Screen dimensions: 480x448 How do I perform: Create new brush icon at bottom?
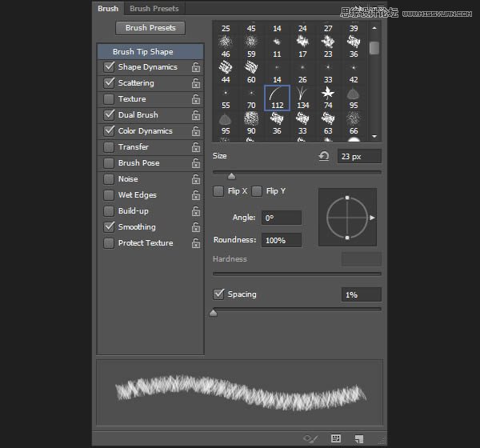(358, 439)
